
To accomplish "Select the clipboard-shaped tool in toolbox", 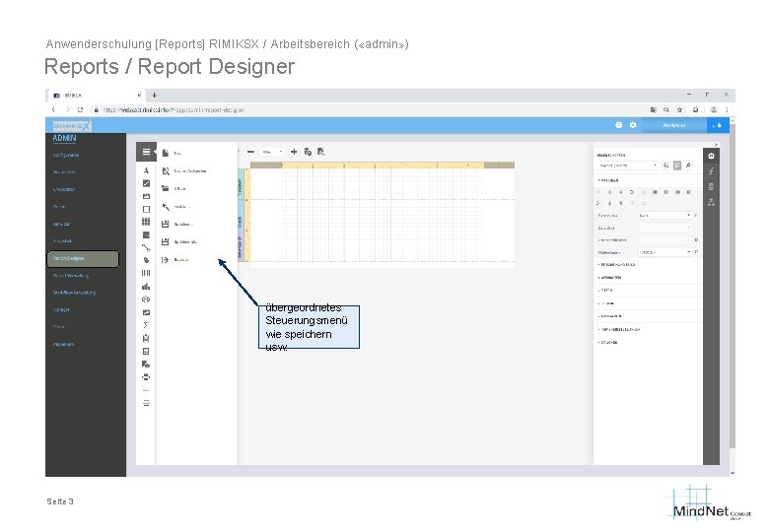I will click(x=146, y=339).
